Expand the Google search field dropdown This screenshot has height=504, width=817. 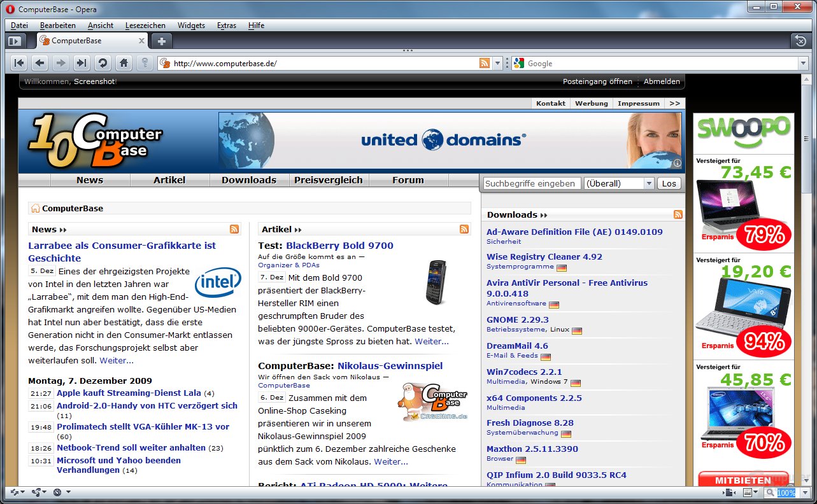[802, 63]
